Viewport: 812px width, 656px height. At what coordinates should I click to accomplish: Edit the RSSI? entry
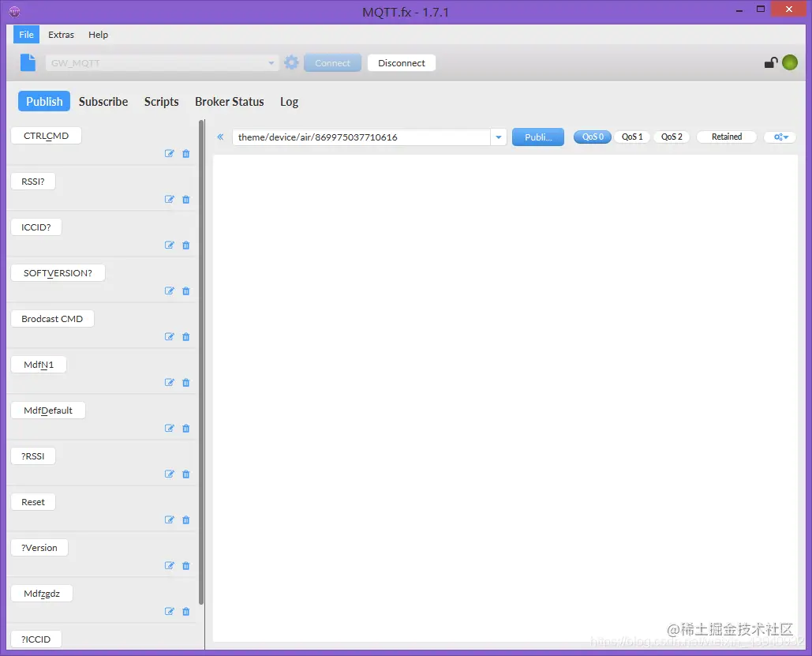[170, 199]
